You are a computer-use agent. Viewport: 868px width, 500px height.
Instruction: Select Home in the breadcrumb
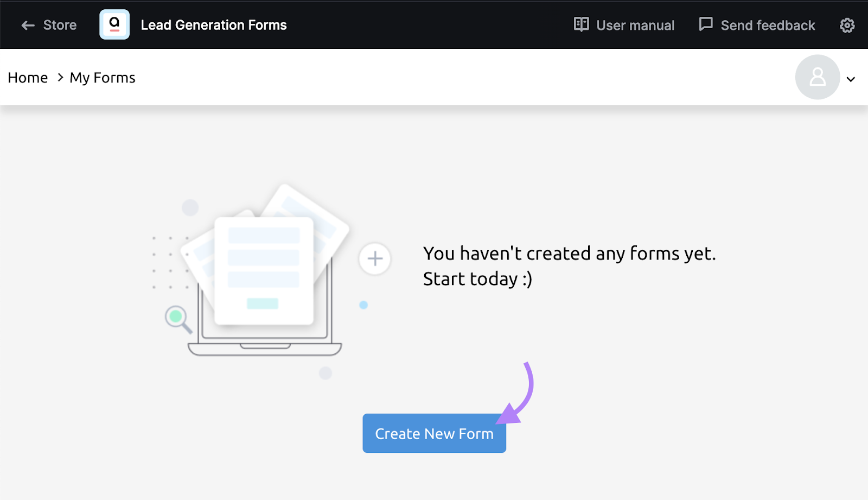click(x=28, y=77)
